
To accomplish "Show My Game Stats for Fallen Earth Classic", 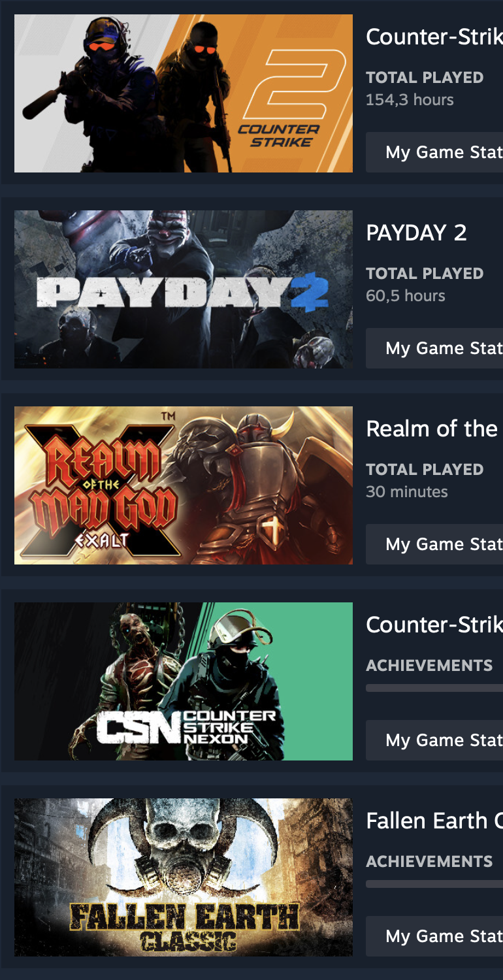I will [x=434, y=936].
